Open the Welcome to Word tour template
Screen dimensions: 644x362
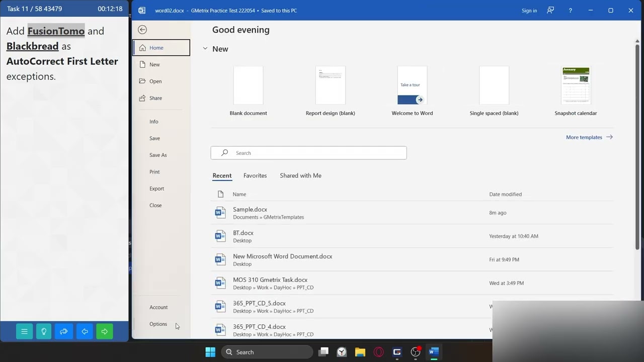coord(412,91)
